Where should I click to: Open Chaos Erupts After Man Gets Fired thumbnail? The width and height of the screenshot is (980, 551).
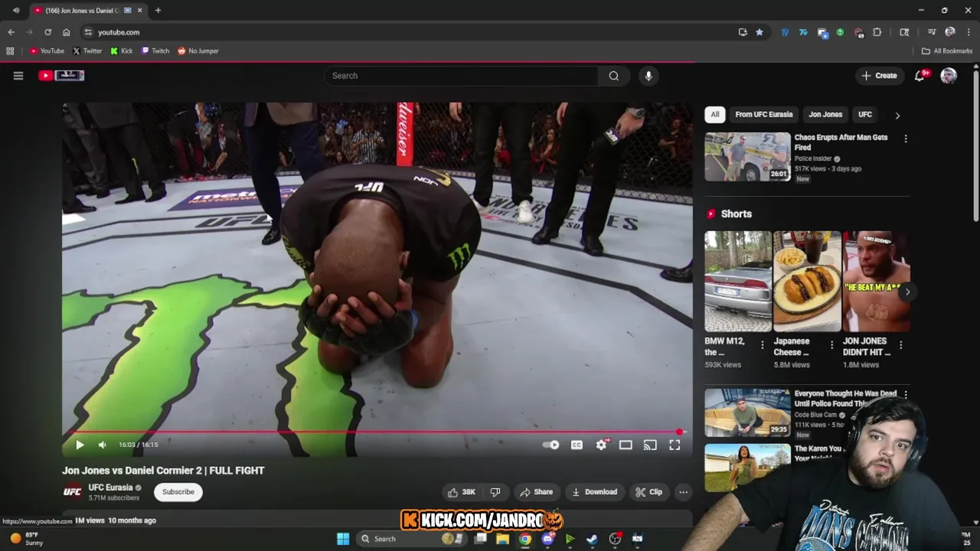[747, 157]
